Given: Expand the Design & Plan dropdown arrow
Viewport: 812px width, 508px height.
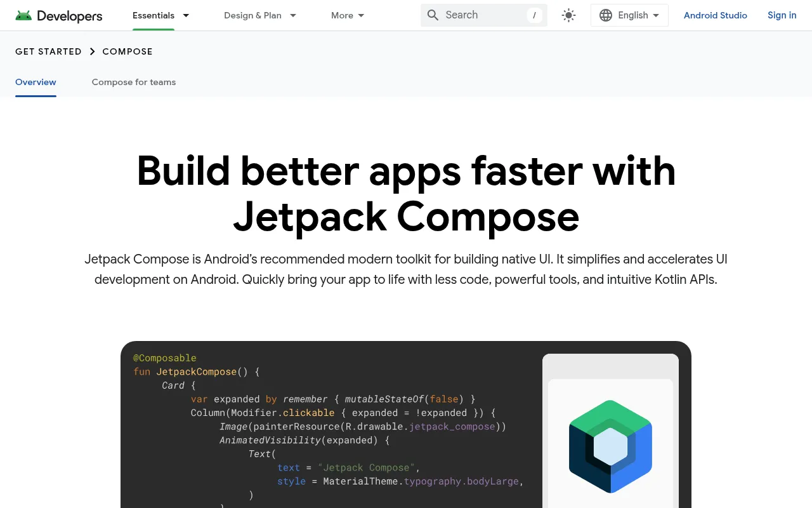Looking at the screenshot, I should point(293,15).
